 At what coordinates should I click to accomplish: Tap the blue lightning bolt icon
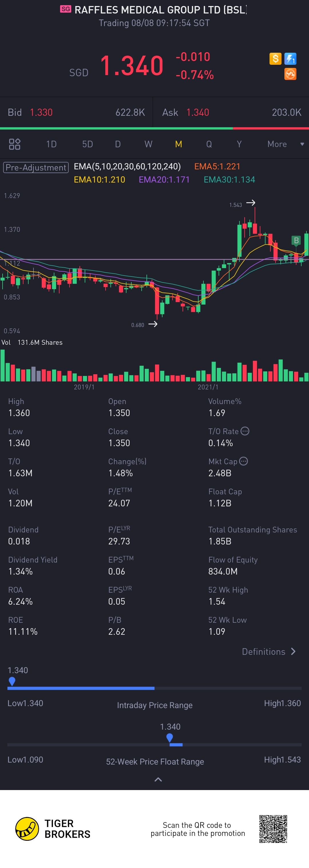coord(290,59)
